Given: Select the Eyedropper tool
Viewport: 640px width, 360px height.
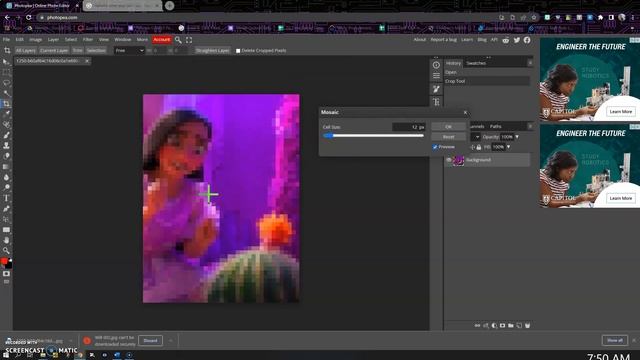Looking at the screenshot, I should [6, 114].
